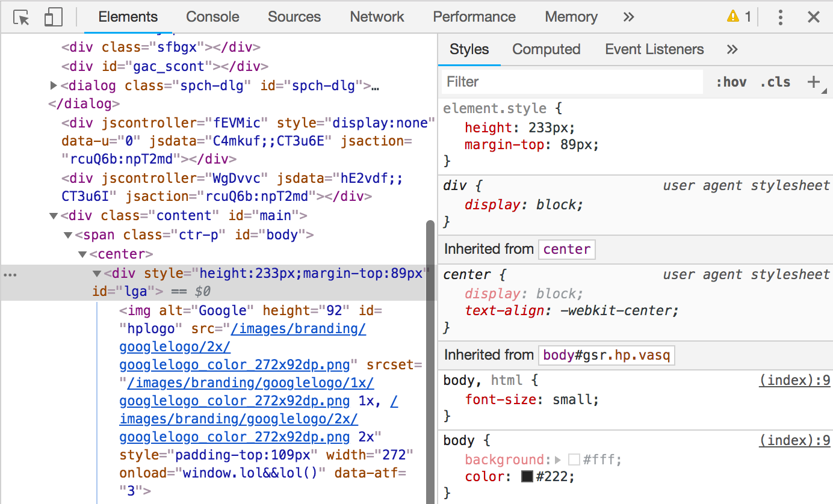Follow the /images/branding/ src link
This screenshot has height=504, width=833.
[x=299, y=329]
